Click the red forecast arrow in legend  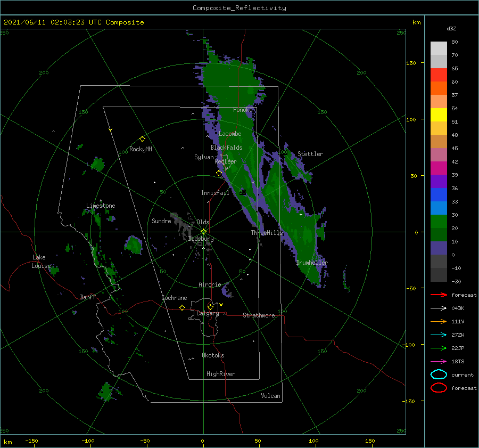click(x=439, y=295)
